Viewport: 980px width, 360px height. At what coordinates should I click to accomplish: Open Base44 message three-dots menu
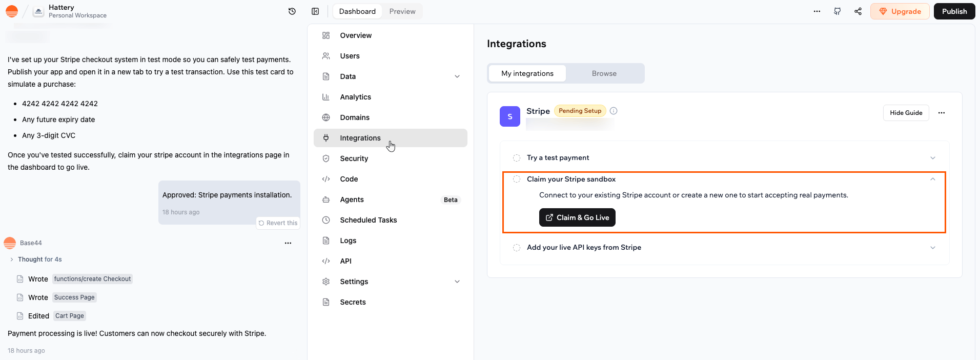(x=288, y=243)
